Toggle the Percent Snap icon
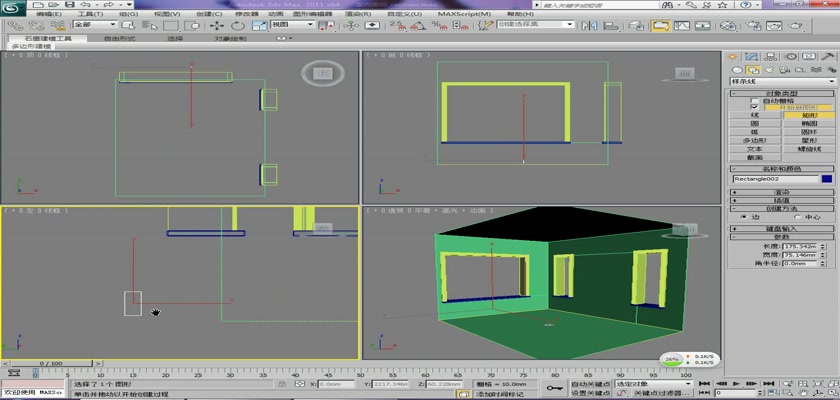 pos(439,25)
